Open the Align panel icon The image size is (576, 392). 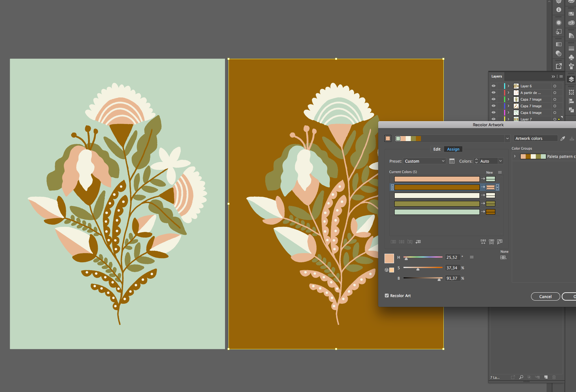(x=571, y=101)
